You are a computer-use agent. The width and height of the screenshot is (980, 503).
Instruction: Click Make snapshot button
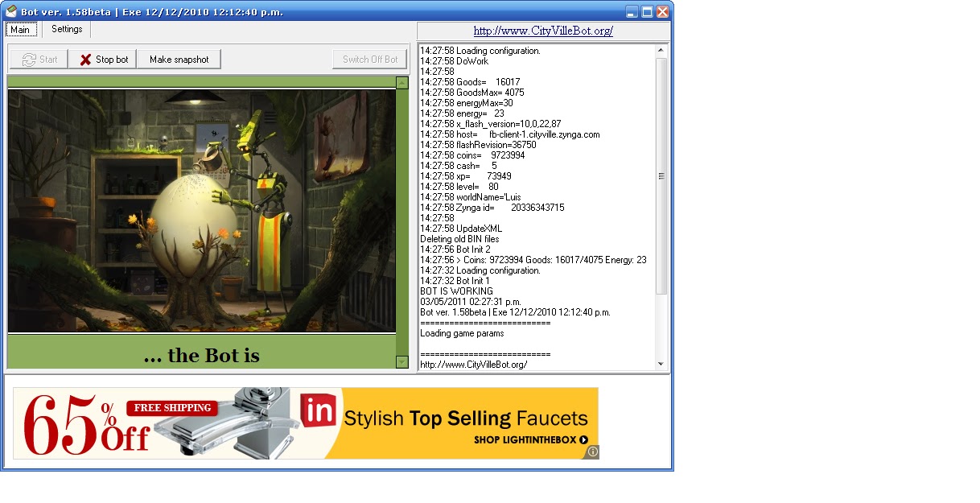pyautogui.click(x=179, y=60)
